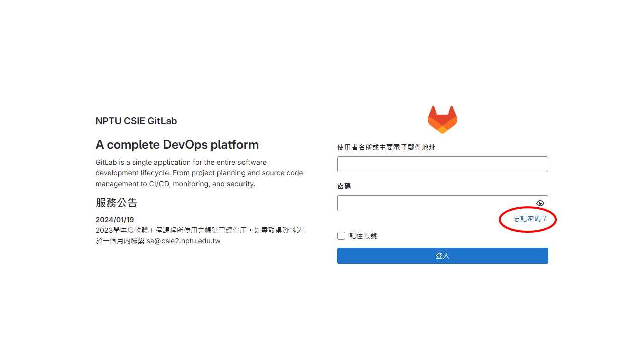The image size is (644, 362).
Task: Toggle password visibility eye icon
Action: tap(540, 203)
